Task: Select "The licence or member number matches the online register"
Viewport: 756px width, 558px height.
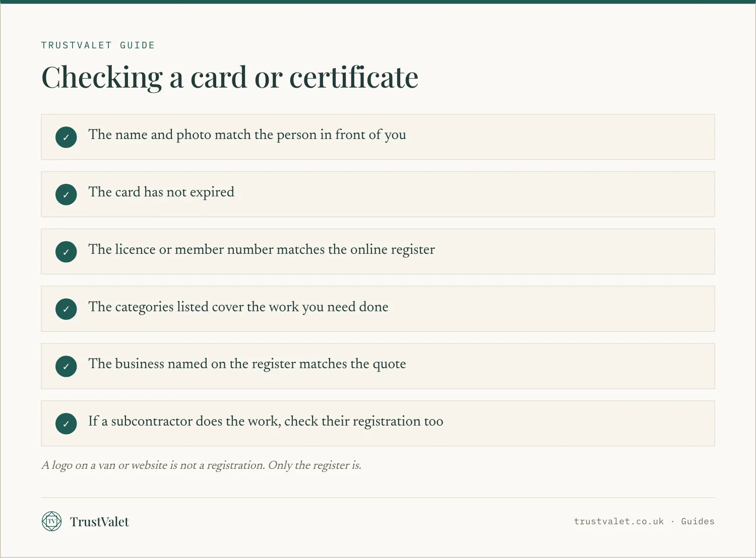Action: coord(262,250)
